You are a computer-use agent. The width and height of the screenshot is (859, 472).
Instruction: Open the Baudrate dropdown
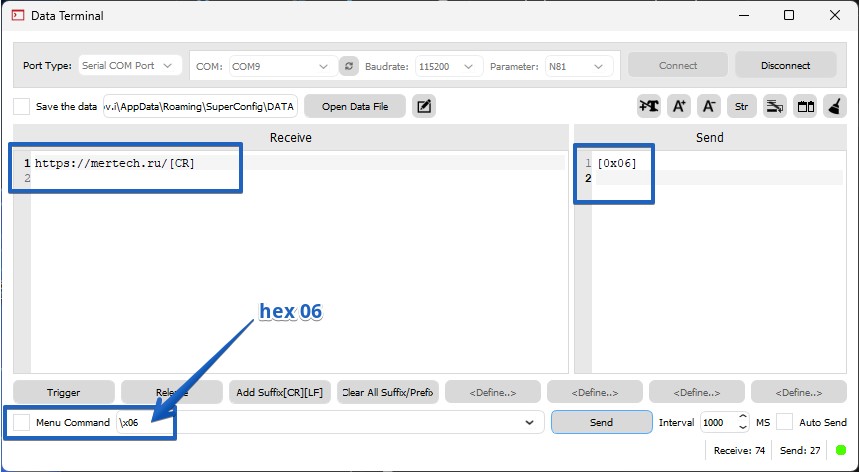pos(448,66)
